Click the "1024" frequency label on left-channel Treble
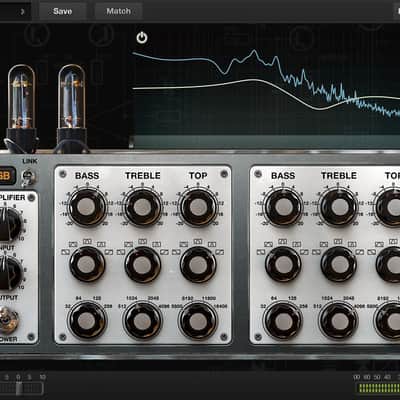 (x=132, y=298)
